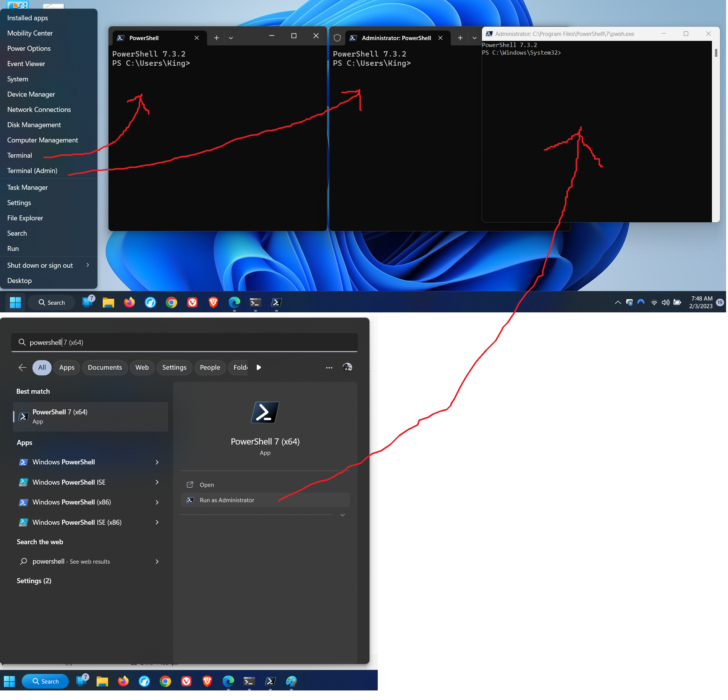Click the Search button on the lower taskbar

(45, 681)
